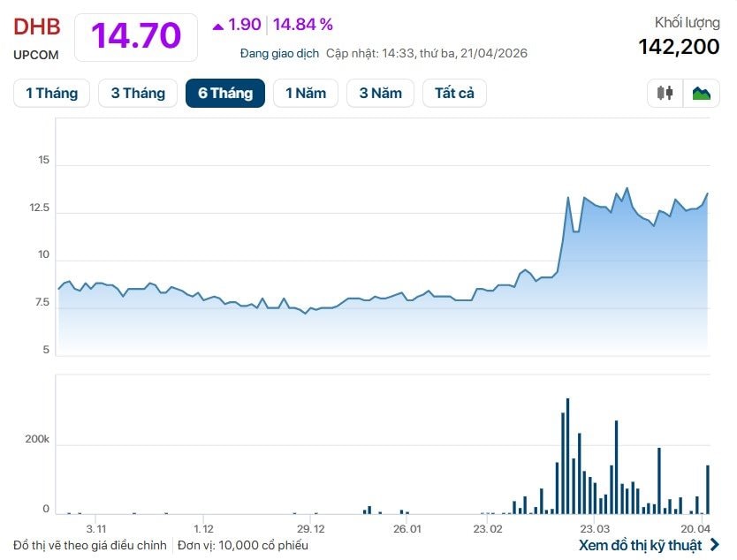Select the area chart view icon

point(702,93)
